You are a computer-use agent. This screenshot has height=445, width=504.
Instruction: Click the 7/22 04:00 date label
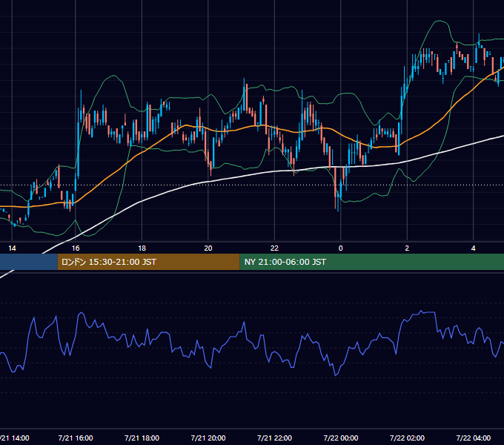click(x=473, y=438)
